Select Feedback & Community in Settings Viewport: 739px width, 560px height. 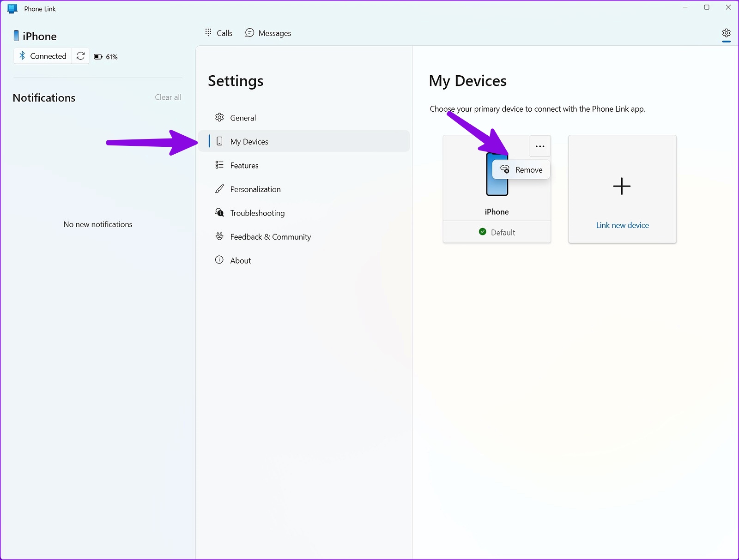(304, 236)
